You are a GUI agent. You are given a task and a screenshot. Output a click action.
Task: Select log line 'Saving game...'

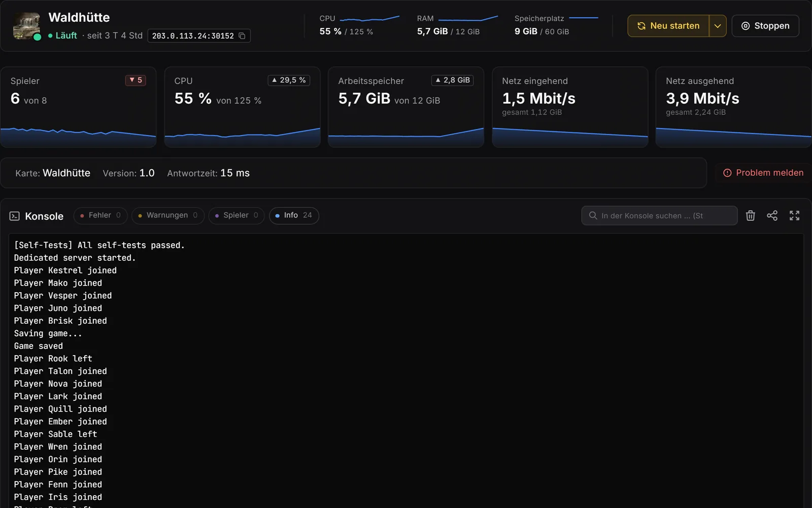[48, 333]
